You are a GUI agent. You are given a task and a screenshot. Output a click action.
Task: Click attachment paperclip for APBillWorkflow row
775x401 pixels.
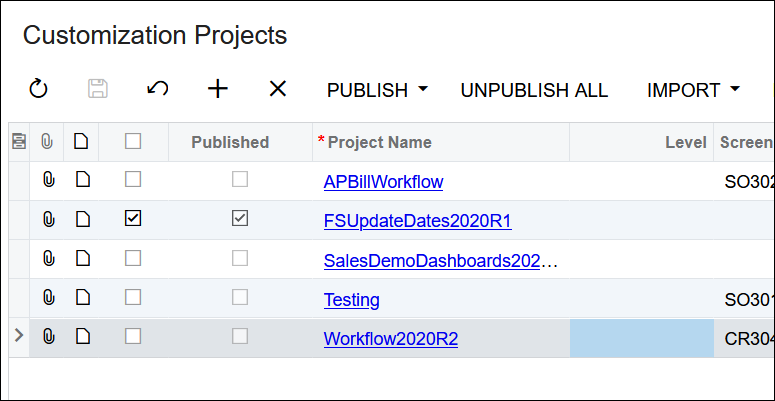48,181
